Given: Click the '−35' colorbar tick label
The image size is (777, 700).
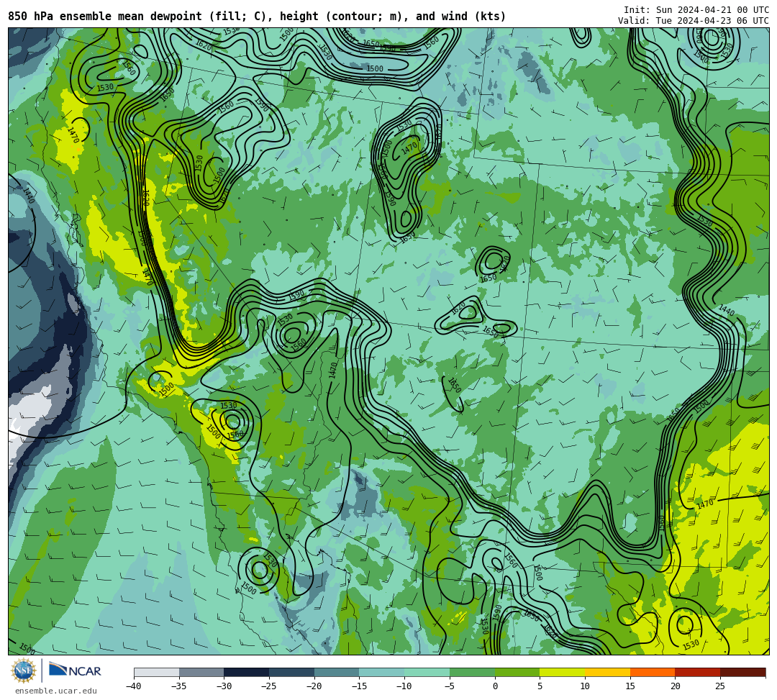Looking at the screenshot, I should click(178, 686).
